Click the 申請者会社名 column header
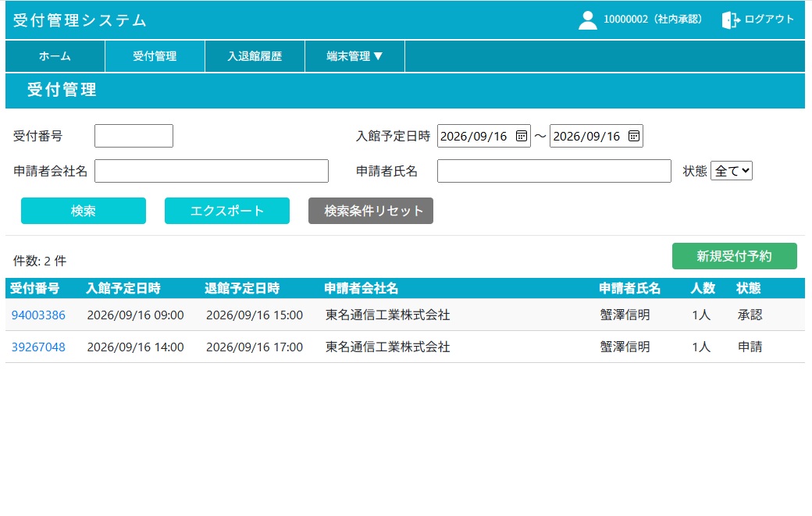This screenshot has height=516, width=812. coord(361,288)
